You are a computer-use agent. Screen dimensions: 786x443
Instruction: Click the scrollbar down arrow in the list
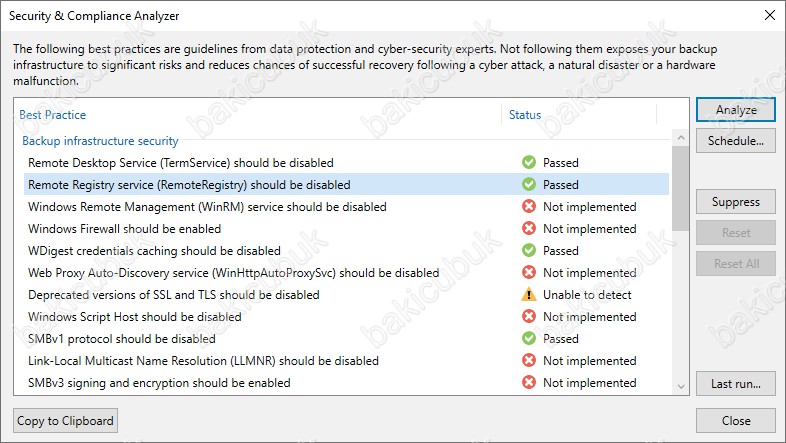(x=681, y=386)
